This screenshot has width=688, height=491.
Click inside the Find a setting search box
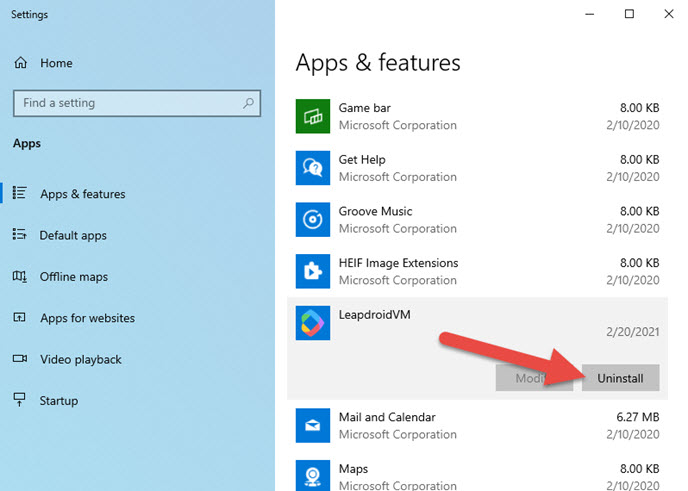pos(137,103)
